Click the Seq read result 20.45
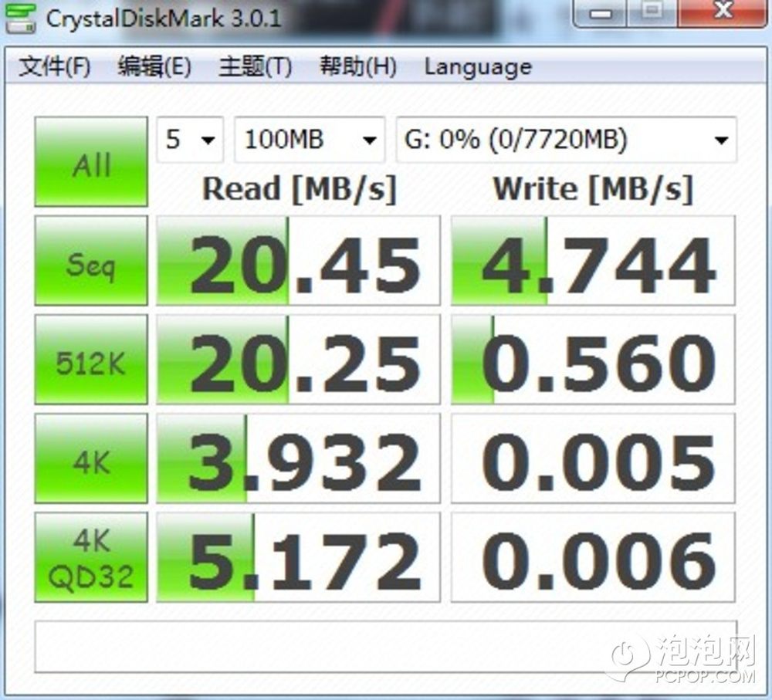 click(298, 260)
